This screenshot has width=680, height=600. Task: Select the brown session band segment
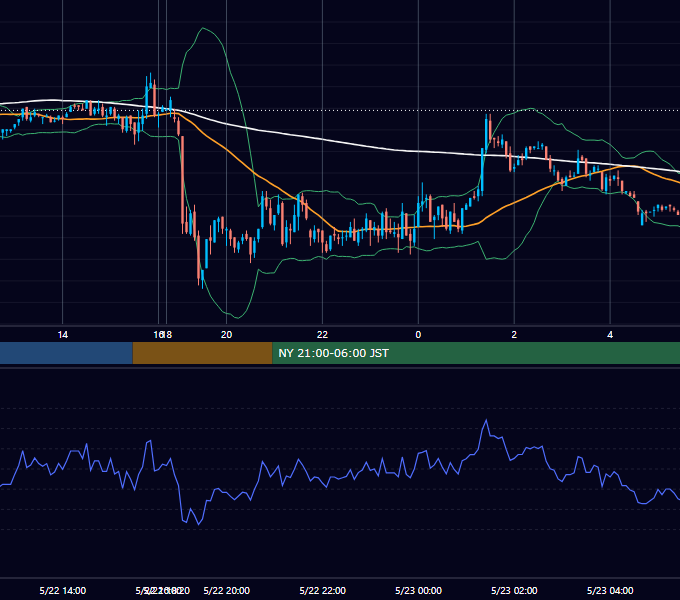[202, 353]
